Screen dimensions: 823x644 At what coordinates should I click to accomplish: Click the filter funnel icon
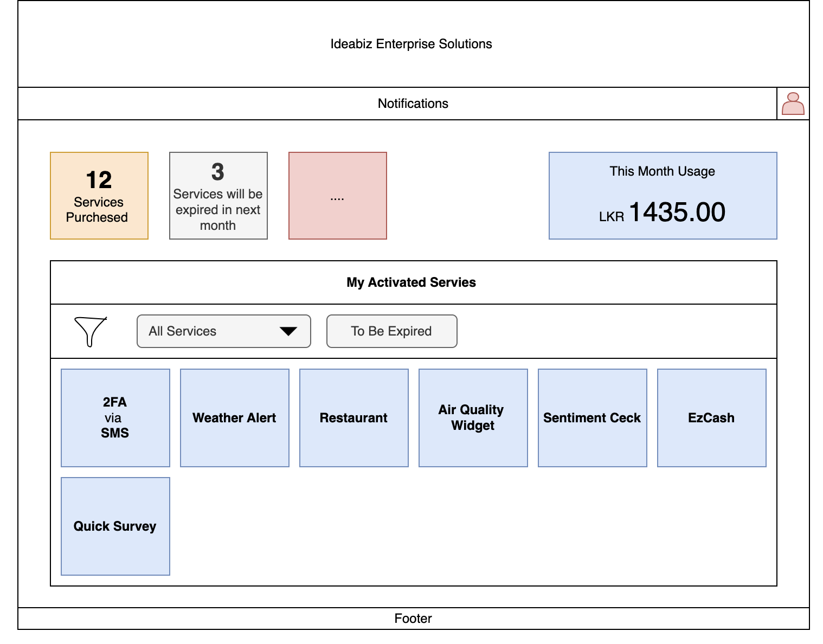tap(91, 331)
